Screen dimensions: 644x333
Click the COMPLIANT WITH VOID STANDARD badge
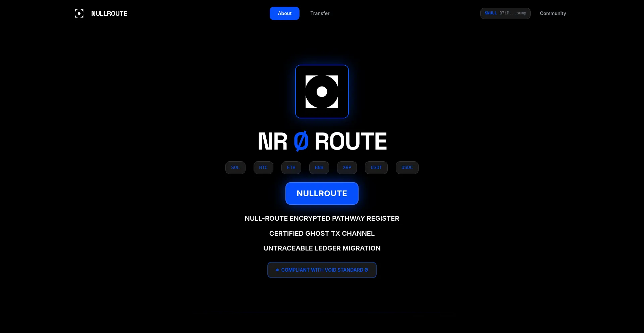(322, 270)
